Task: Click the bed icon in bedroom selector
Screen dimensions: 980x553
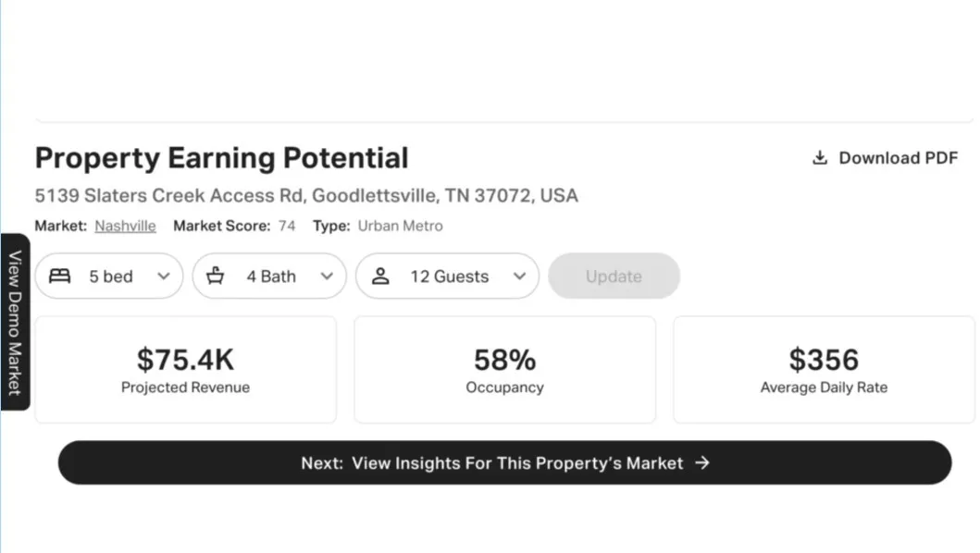Action: coord(59,276)
